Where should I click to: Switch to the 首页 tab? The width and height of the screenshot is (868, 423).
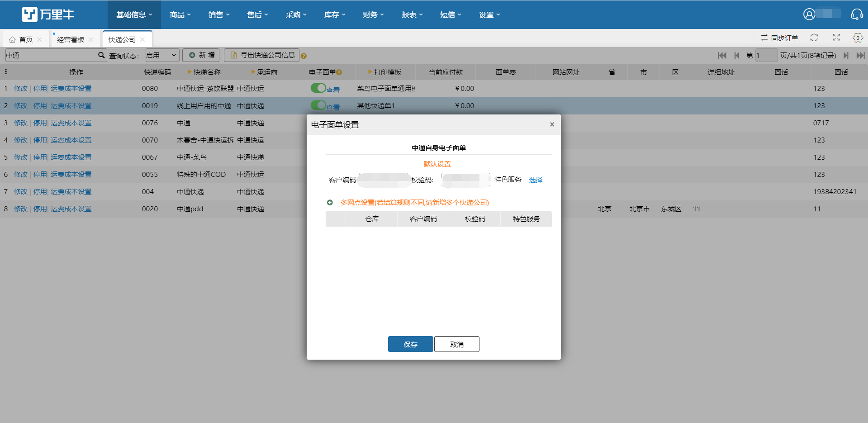coord(26,40)
